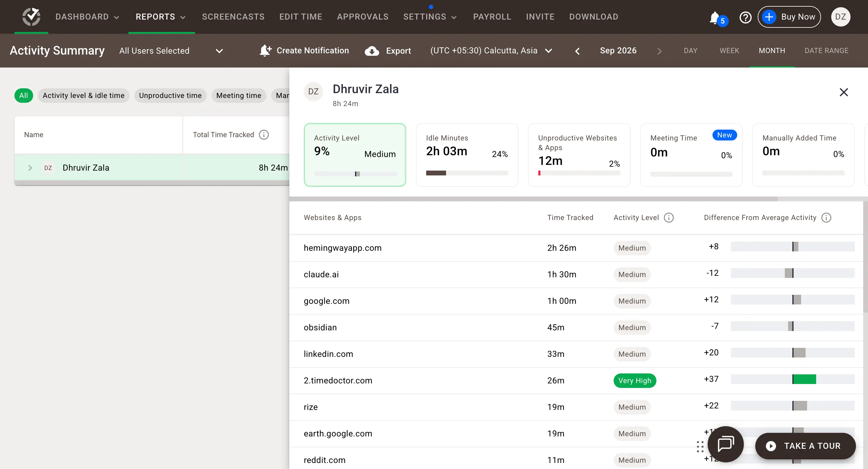Open the Edit Time page
This screenshot has height=469, width=868.
coord(300,17)
